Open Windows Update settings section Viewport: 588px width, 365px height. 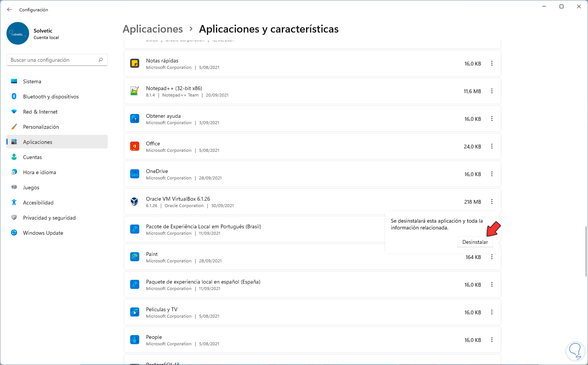point(43,233)
